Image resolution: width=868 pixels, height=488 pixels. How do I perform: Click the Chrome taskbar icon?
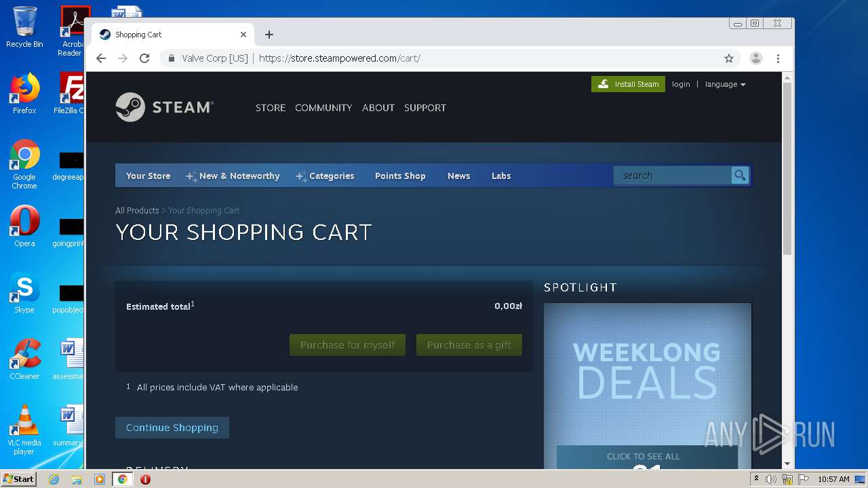(x=123, y=479)
